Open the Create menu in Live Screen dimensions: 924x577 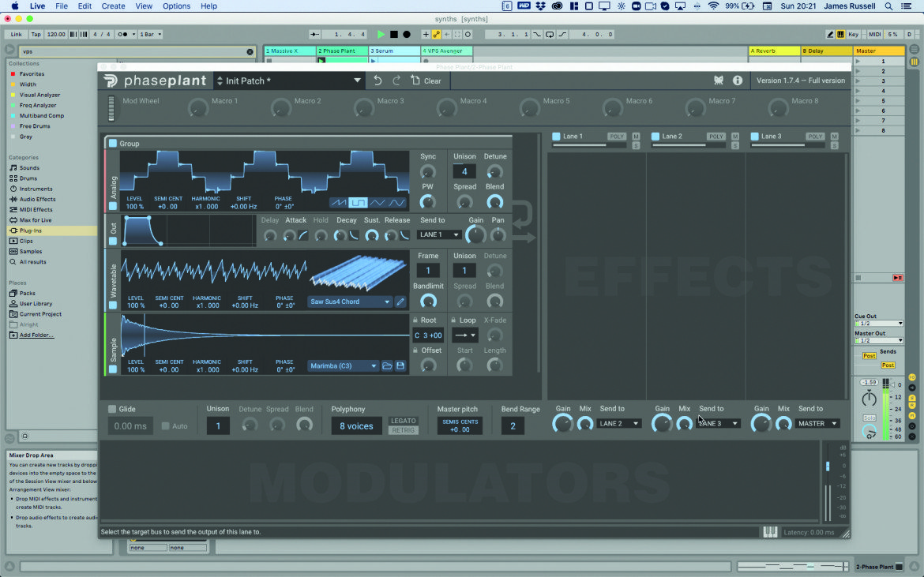pyautogui.click(x=113, y=6)
